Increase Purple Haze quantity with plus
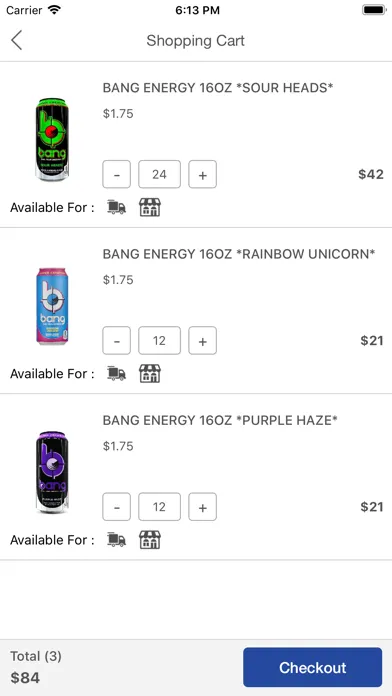The image size is (392, 696). [x=202, y=506]
